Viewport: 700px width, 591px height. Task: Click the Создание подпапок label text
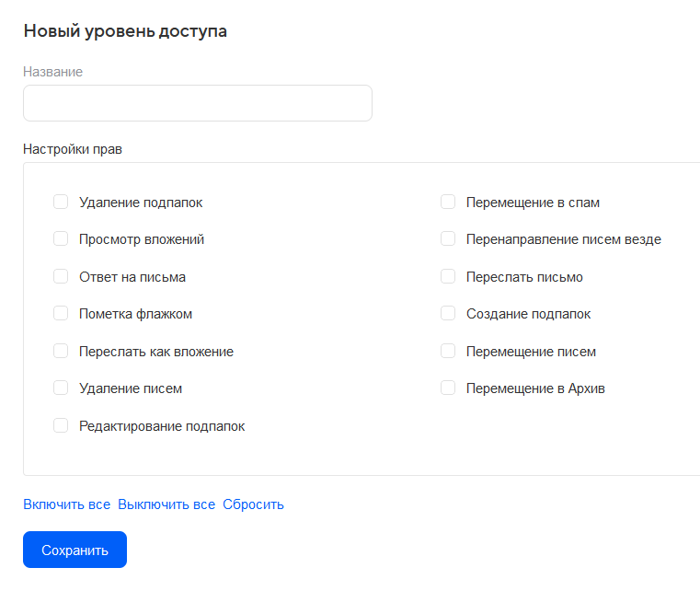[x=528, y=314]
